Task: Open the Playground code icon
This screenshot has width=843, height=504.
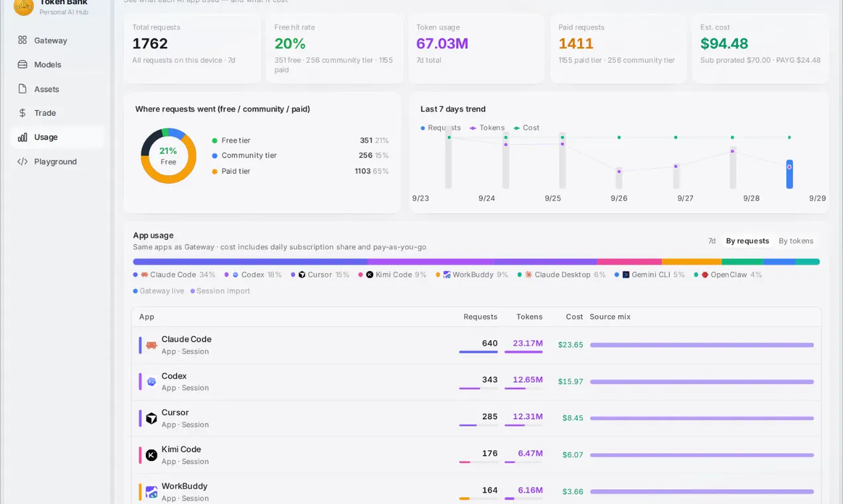Action: (23, 161)
